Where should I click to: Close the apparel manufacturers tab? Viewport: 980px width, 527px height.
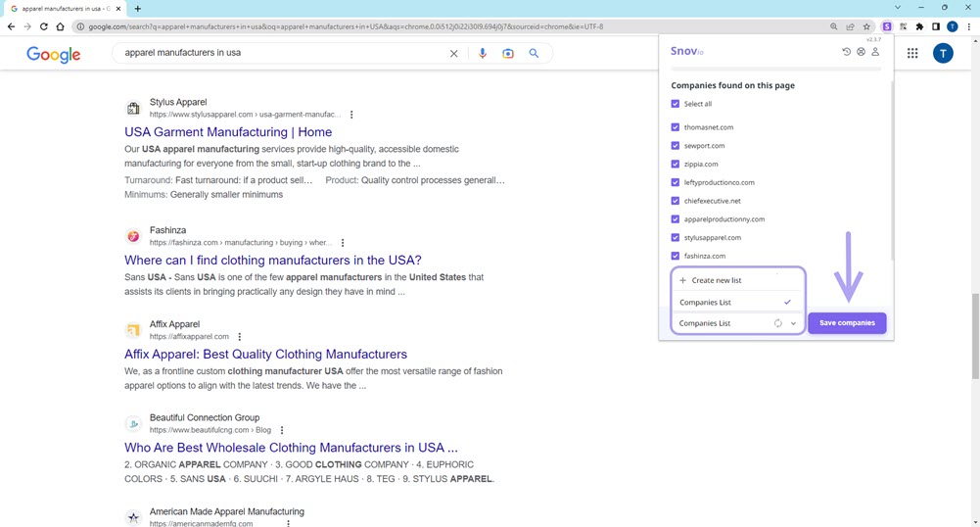point(118,9)
